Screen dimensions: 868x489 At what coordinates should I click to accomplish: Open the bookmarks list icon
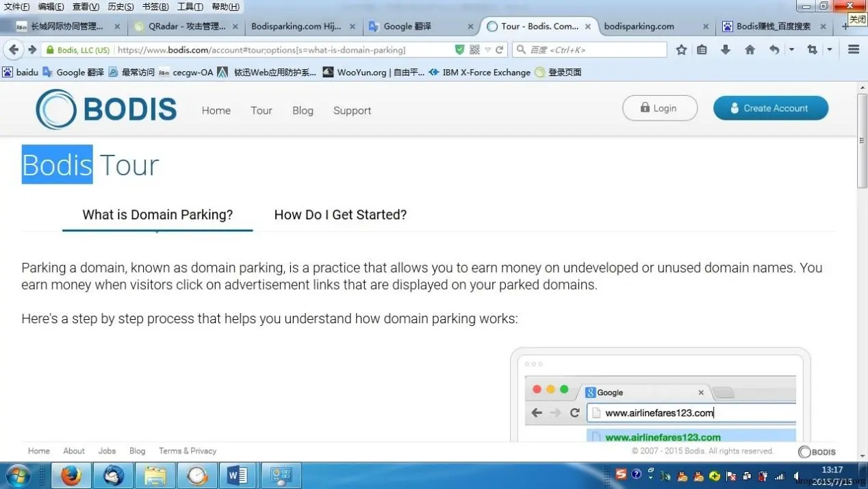[702, 50]
